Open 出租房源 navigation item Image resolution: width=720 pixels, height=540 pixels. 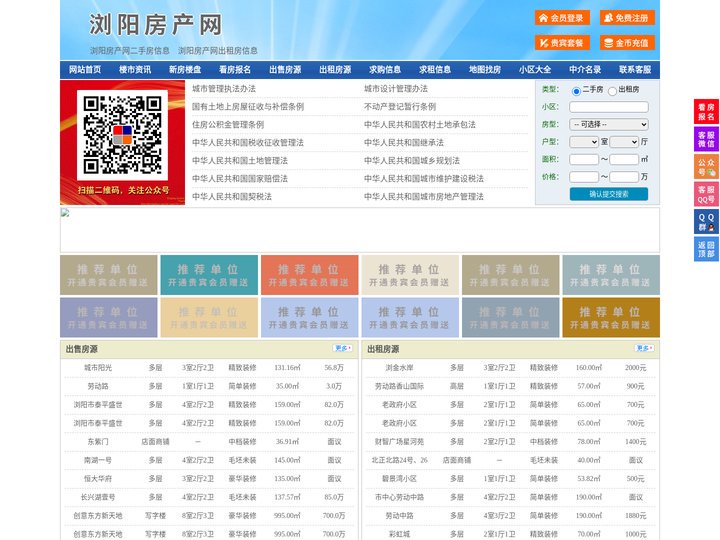click(335, 70)
